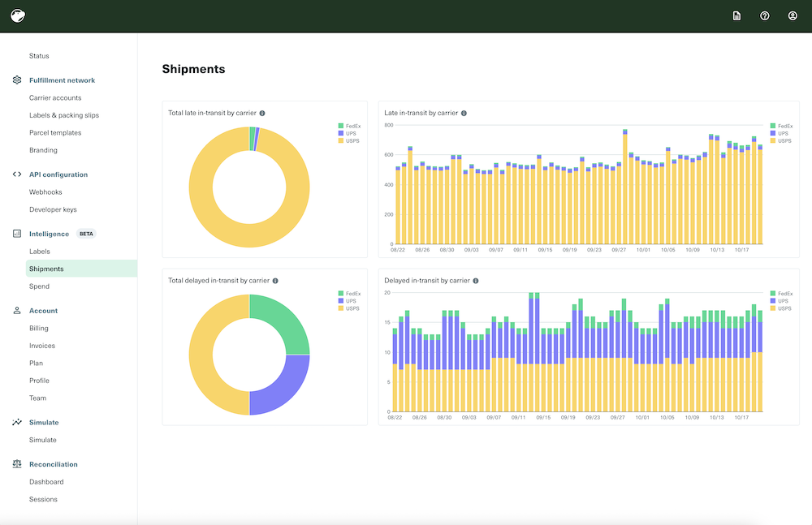Toggle FedEx legend in Total delayed in-transit donut

(349, 294)
